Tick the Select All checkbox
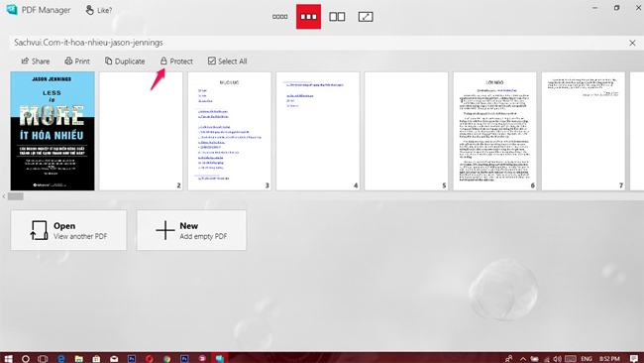Screen dimensions: 644x363 point(211,60)
